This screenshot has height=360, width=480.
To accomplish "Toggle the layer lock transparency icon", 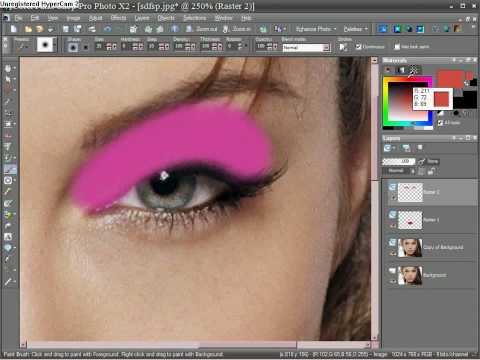I will tap(431, 171).
